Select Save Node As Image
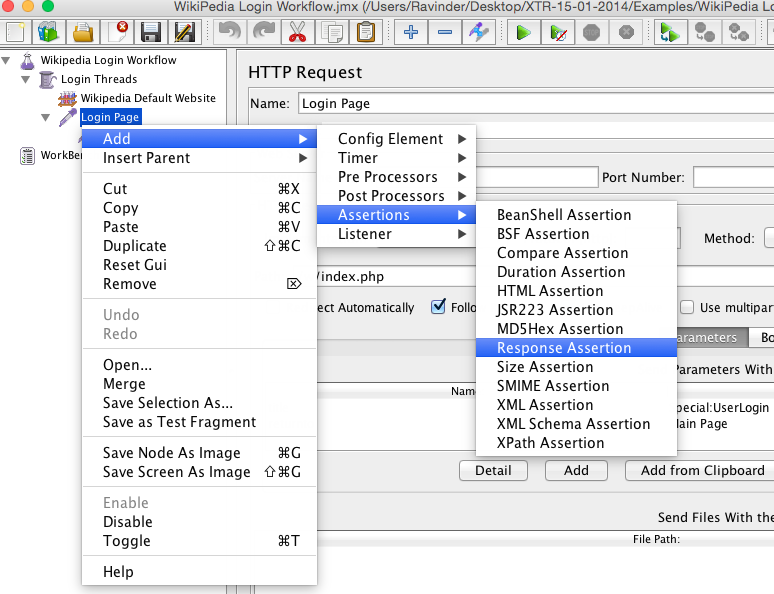 pyautogui.click(x=199, y=453)
